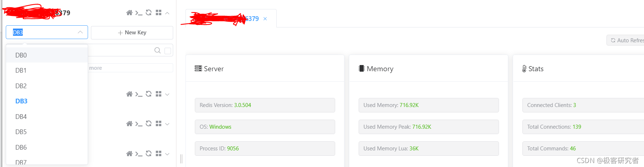Image resolution: width=644 pixels, height=167 pixels.
Task: Expand the second connection with its down chevron
Action: 167,94
